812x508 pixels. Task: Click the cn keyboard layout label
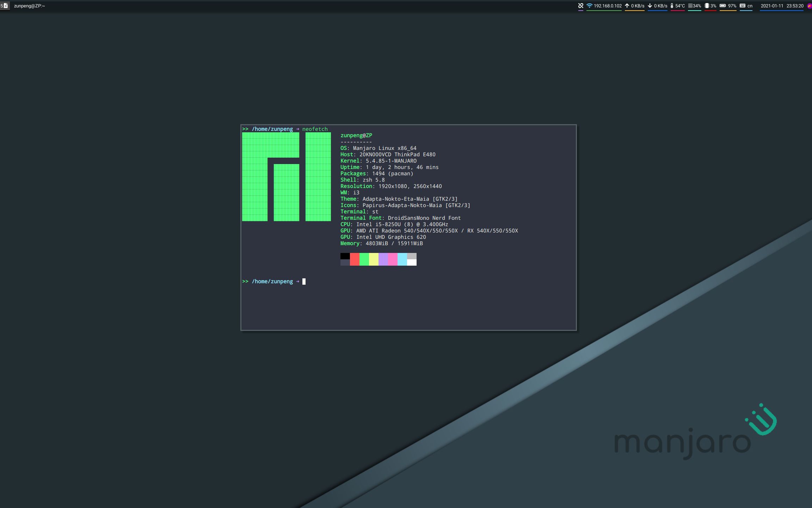tap(750, 6)
